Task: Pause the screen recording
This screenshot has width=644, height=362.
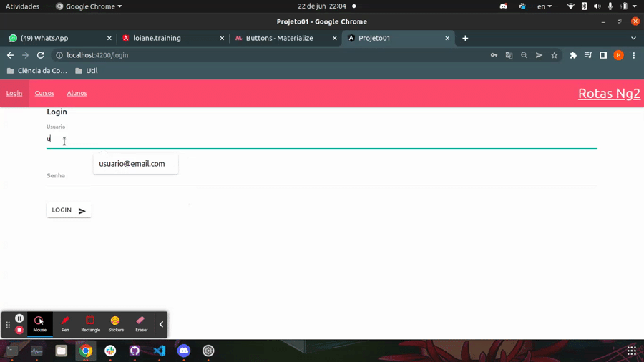Action: pos(19,318)
